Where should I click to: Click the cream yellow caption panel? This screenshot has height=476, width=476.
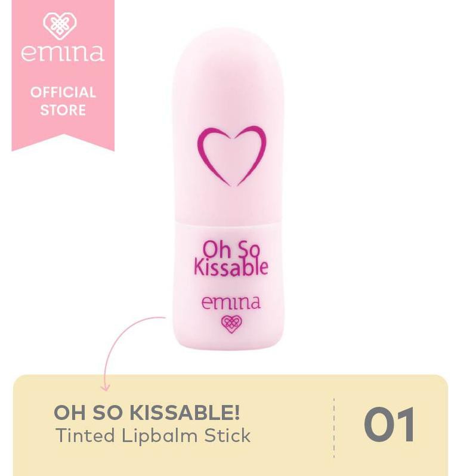click(x=231, y=425)
